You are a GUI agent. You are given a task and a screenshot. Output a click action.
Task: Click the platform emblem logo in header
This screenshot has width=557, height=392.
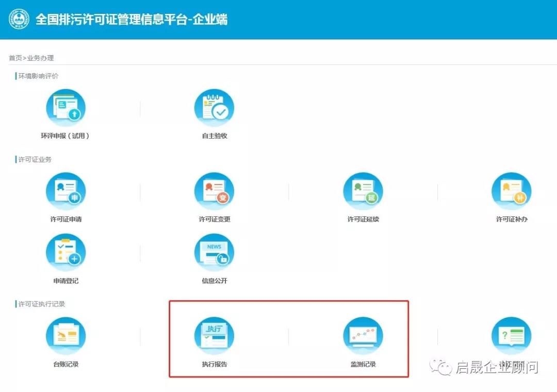coord(18,19)
